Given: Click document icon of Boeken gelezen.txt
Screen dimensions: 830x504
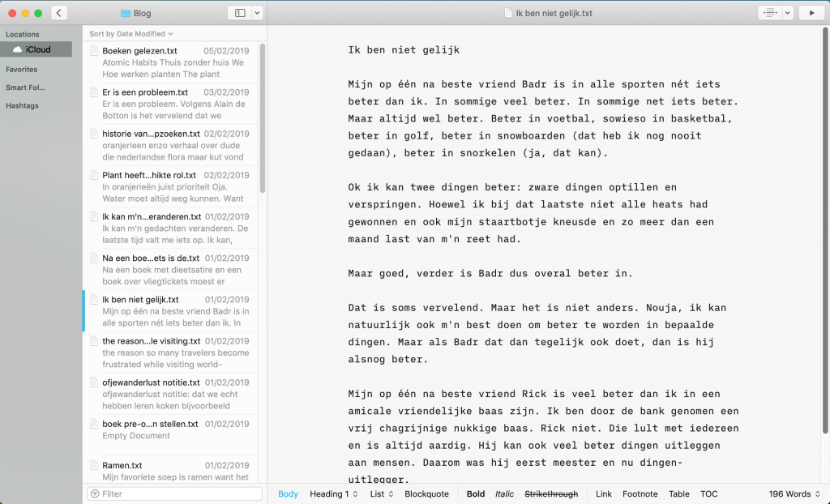Looking at the screenshot, I should tap(94, 51).
